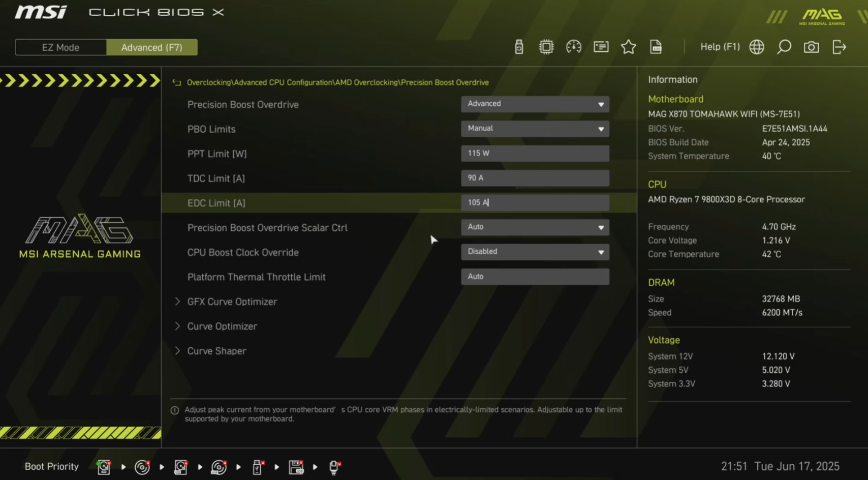Click the System Temperature value "40 °C"

pyautogui.click(x=771, y=156)
